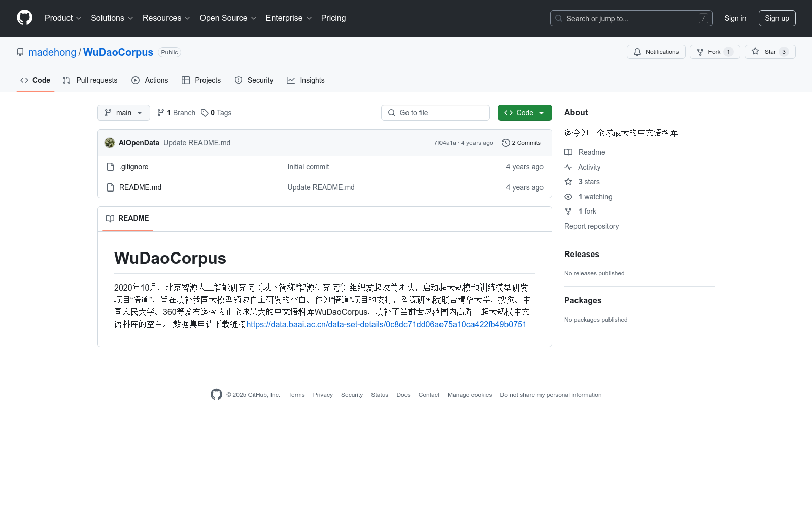The width and height of the screenshot is (812, 508).
Task: Open the data.baai.ac.cn dataset link
Action: 386,324
